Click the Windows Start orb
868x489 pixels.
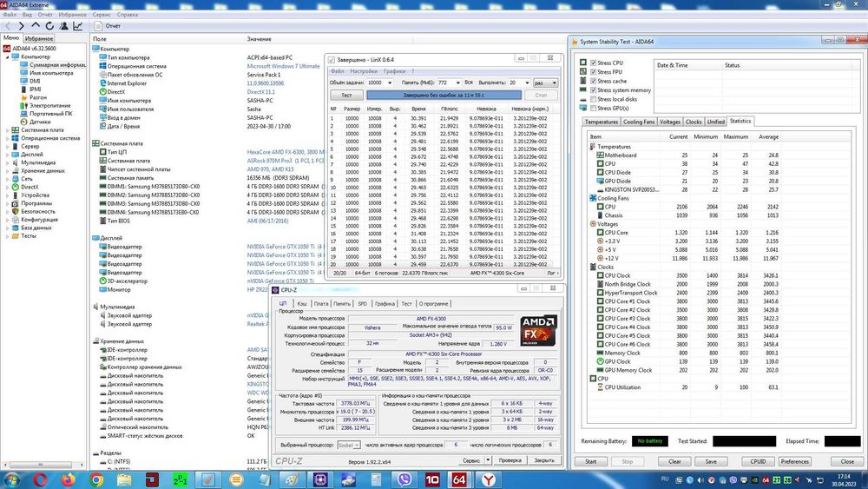click(11, 479)
